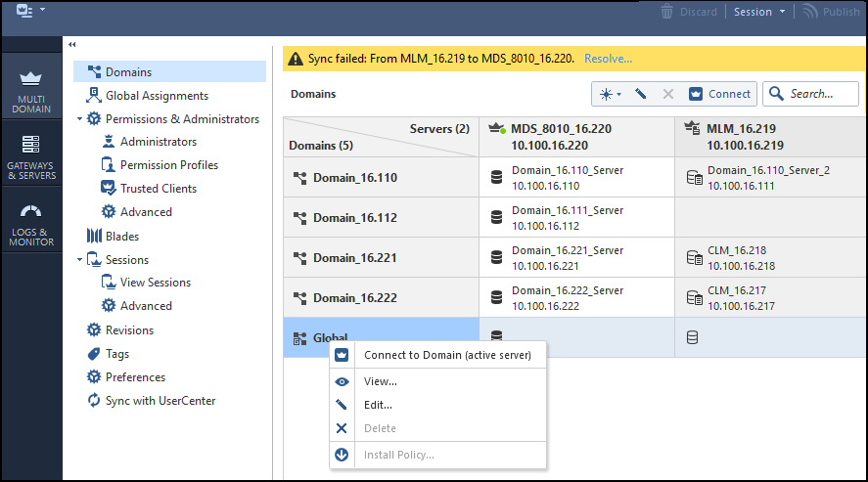Collapse Permissions & Administrators tree node

pyautogui.click(x=80, y=119)
